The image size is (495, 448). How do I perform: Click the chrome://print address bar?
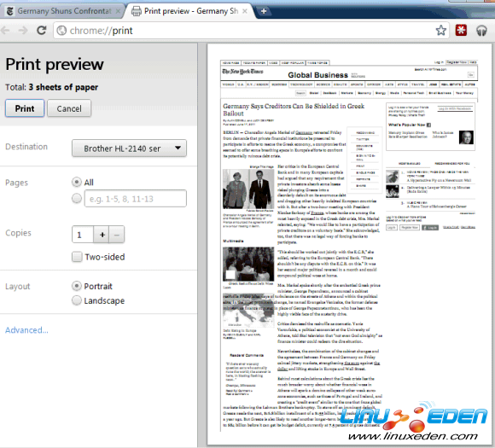[251, 31]
